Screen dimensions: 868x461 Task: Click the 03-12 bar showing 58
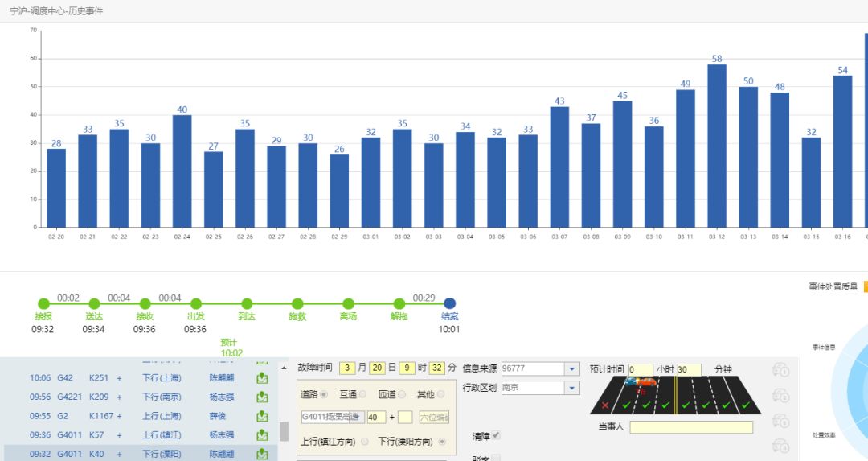click(717, 146)
